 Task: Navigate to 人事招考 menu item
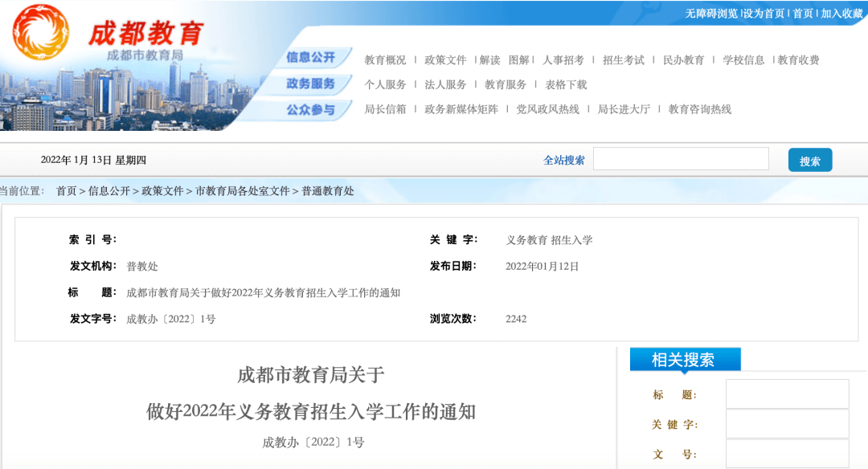[563, 60]
